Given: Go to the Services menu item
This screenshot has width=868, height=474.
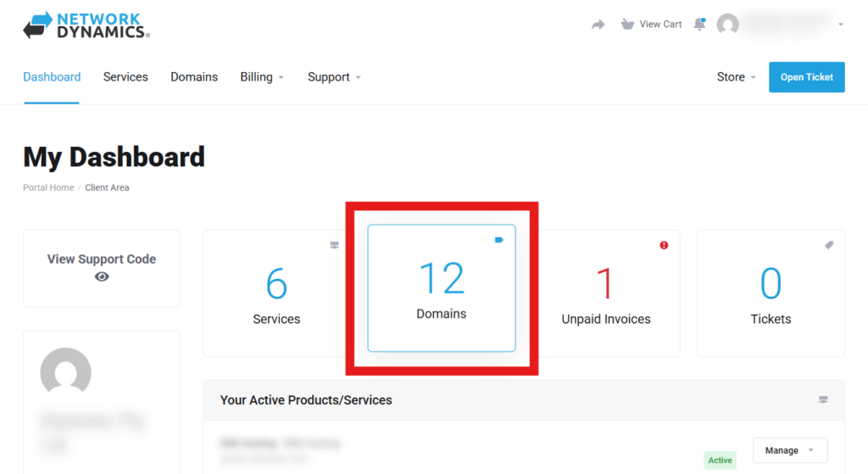Looking at the screenshot, I should coord(125,77).
